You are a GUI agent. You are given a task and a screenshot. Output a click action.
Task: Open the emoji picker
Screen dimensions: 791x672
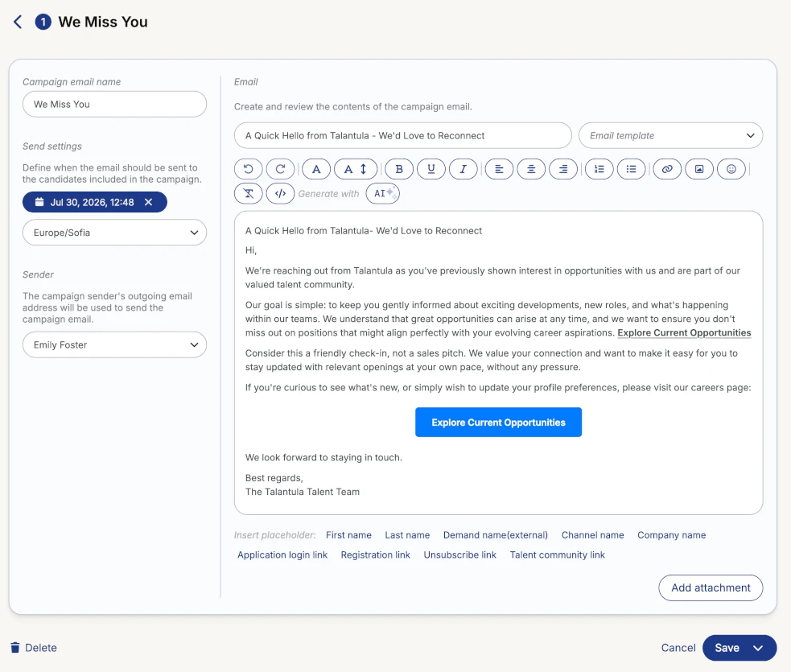pyautogui.click(x=731, y=169)
